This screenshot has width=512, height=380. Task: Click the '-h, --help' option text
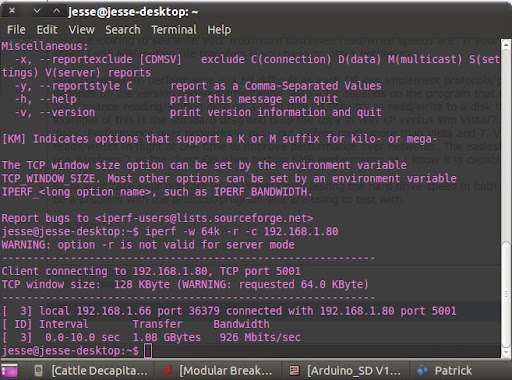[45, 99]
